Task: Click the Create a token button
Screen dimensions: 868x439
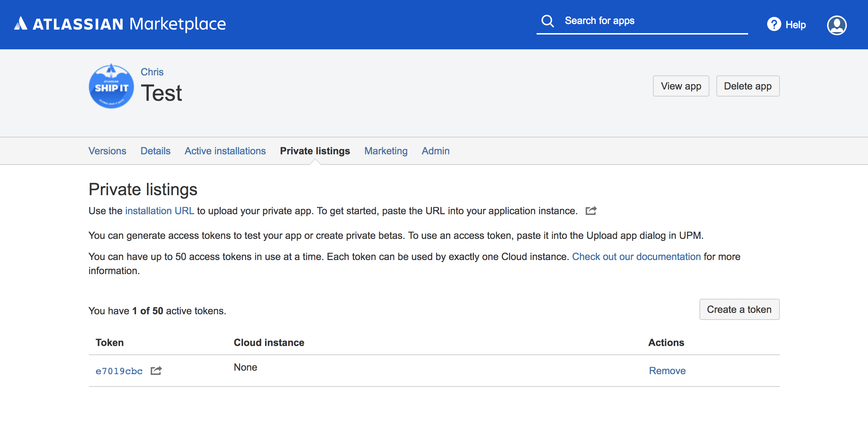Action: (x=739, y=309)
